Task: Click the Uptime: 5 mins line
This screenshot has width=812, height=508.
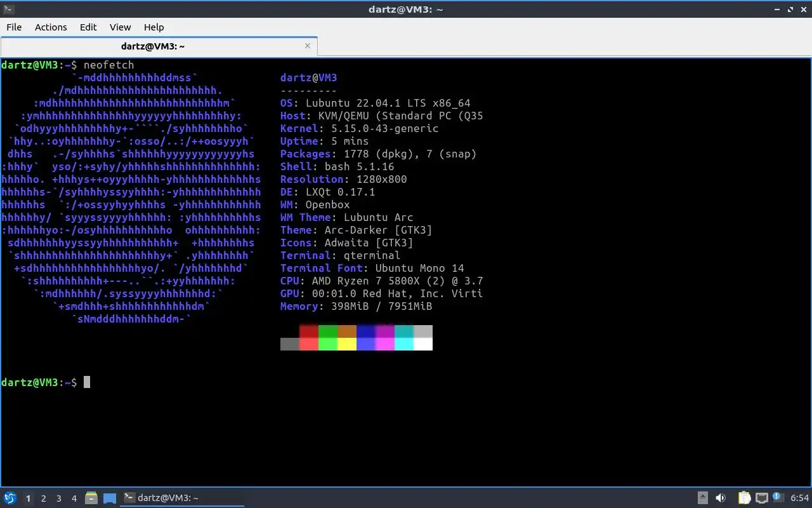Action: click(325, 141)
